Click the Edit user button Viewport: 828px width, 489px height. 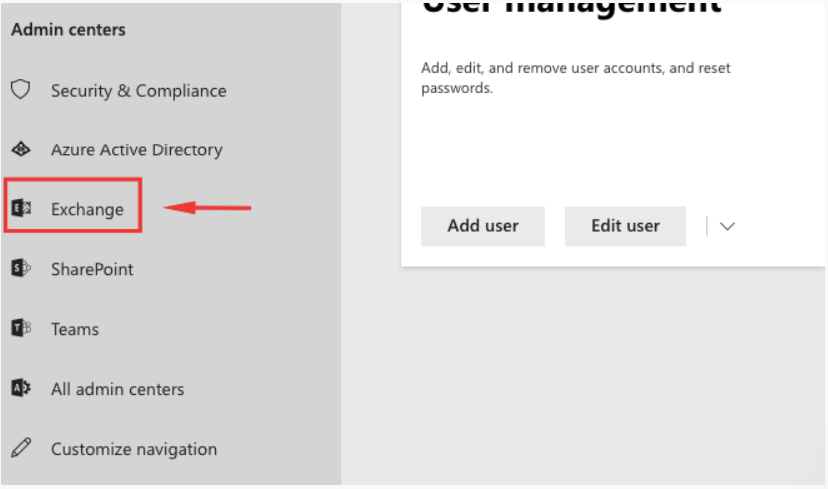coord(625,226)
